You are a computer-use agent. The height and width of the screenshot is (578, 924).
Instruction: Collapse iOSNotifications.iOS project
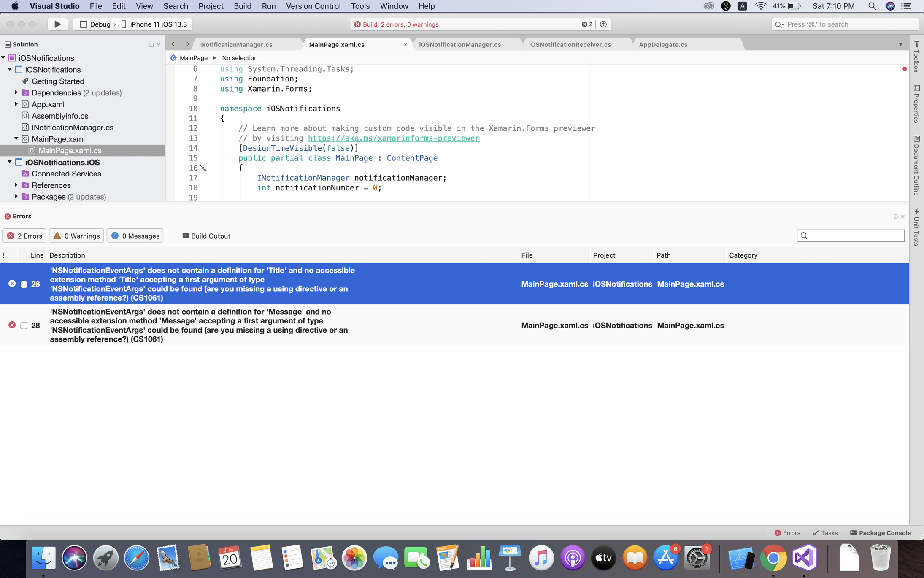(10, 162)
